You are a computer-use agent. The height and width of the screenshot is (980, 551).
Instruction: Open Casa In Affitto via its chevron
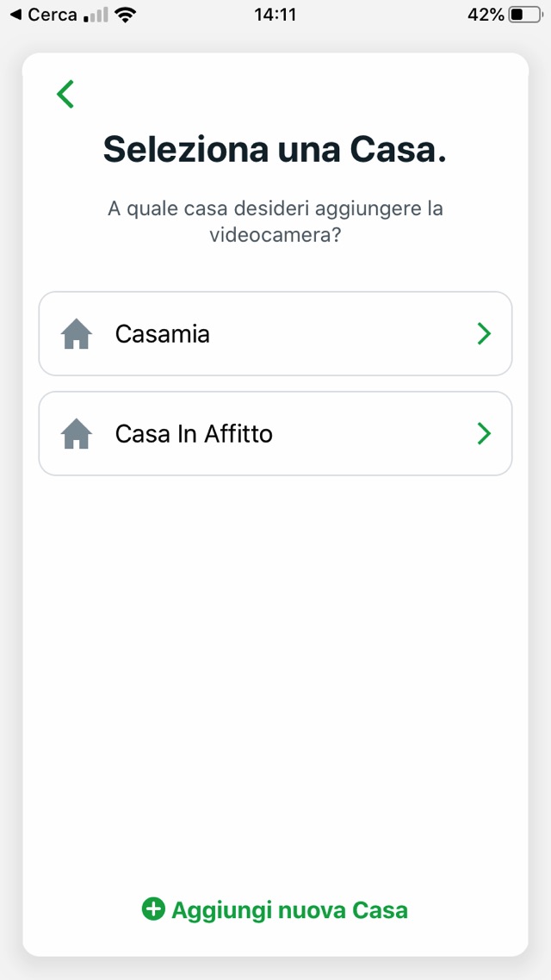pos(484,434)
